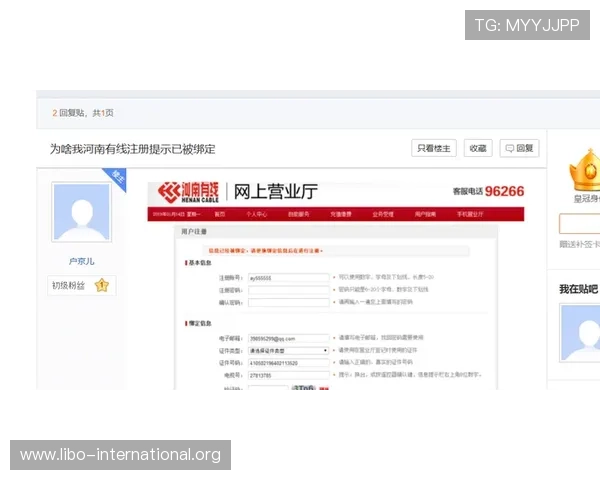Click the 2回复贴 共1页 reply count text
This screenshot has width=600, height=480.
coord(83,113)
